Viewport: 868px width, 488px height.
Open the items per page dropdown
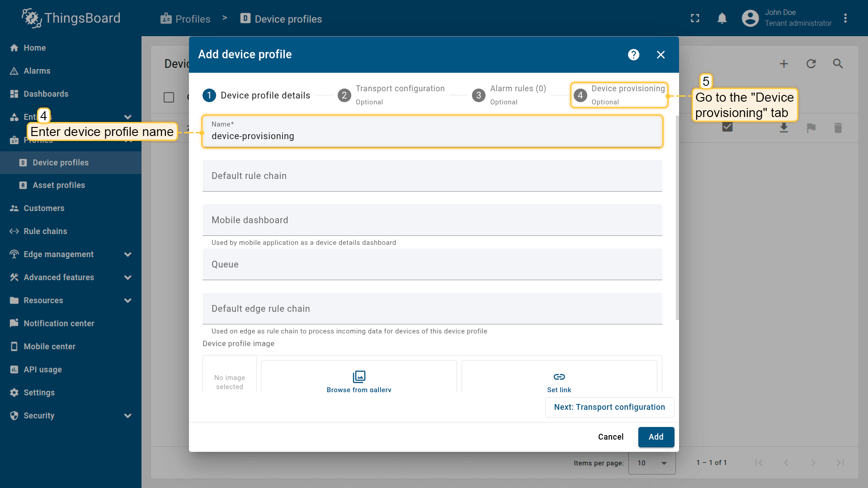651,463
